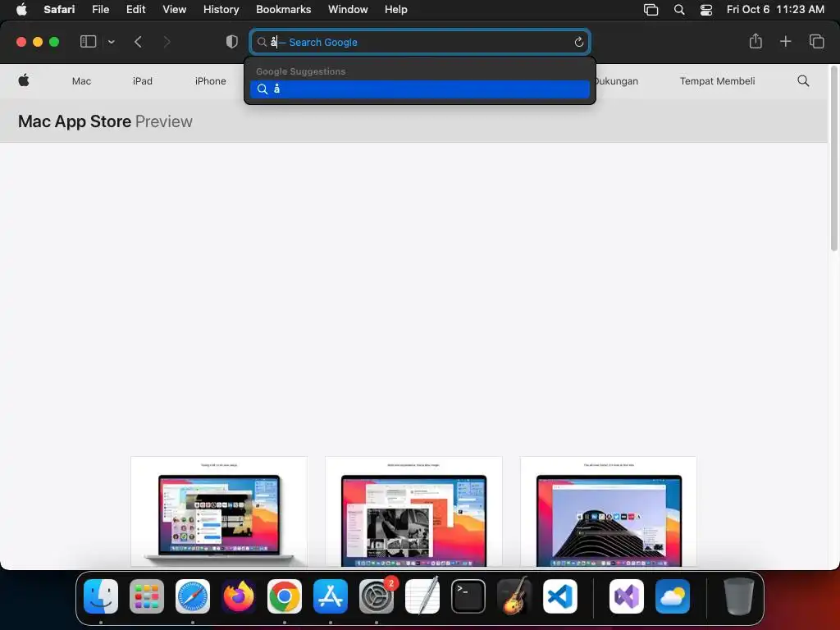Screen dimensions: 840x630
Task: Open Finder from the Dock
Action: (101, 596)
